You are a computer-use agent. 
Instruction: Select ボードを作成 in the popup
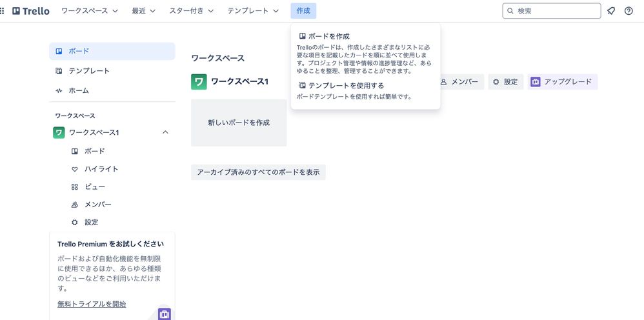coord(365,53)
